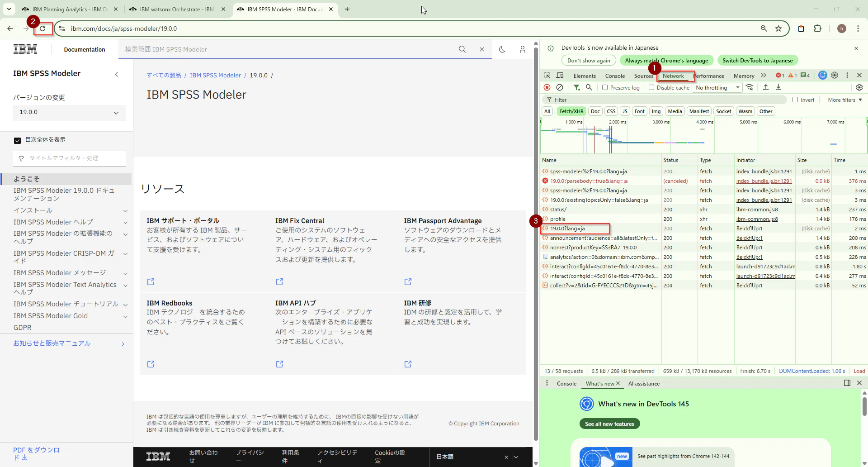Enable the Preserve log checkbox
This screenshot has height=467, width=868.
605,88
